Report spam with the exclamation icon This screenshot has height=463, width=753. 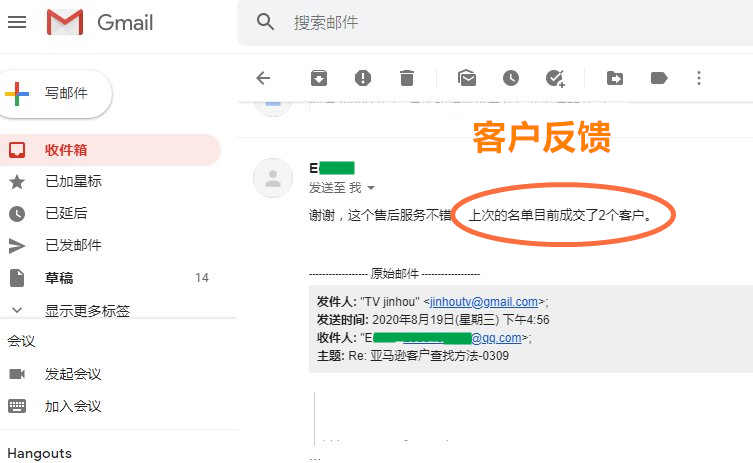coord(363,78)
